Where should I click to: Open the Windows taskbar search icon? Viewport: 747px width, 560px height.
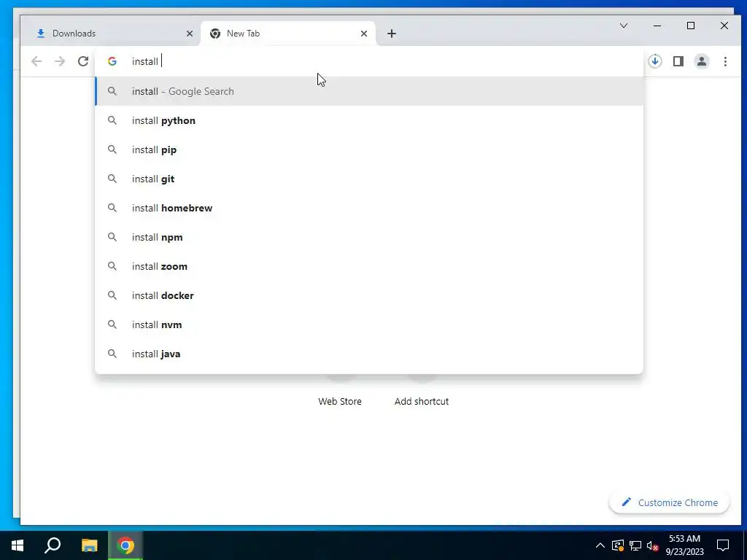click(x=53, y=545)
